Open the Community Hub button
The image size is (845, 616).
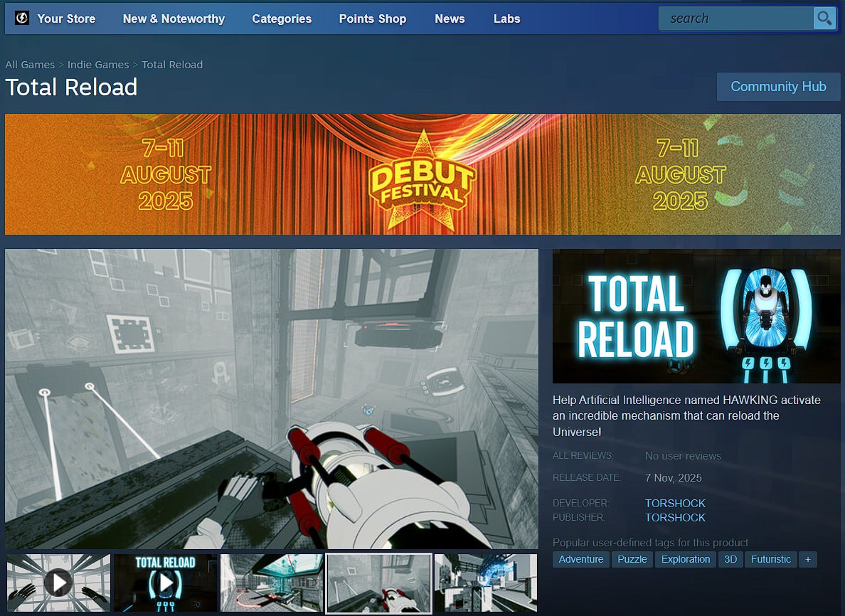[x=778, y=87]
